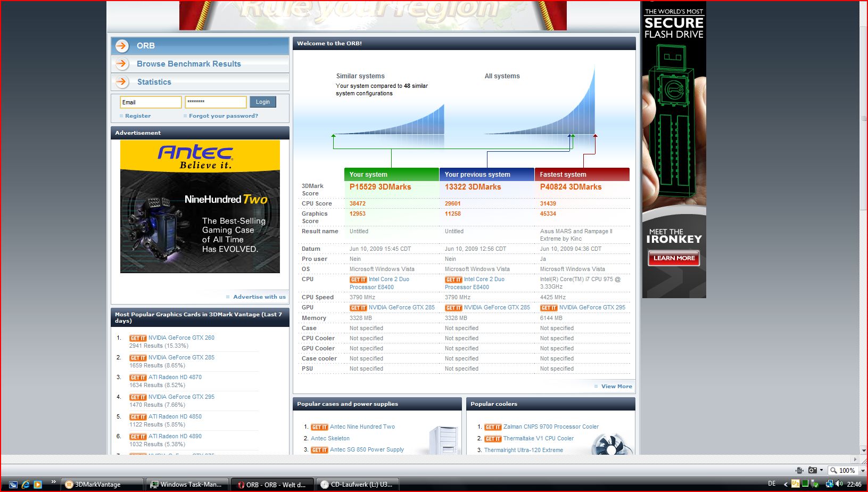Click LEARN MORE on IronKey ad
Image resolution: width=868 pixels, height=492 pixels.
point(674,258)
